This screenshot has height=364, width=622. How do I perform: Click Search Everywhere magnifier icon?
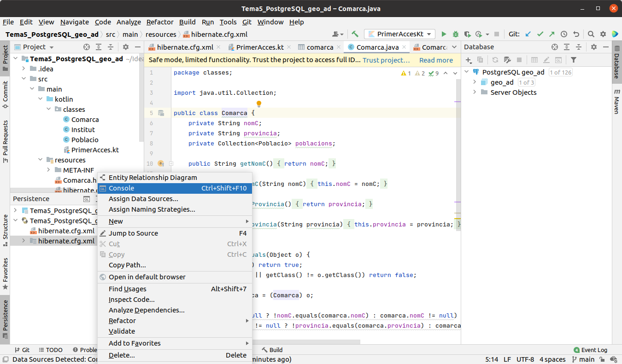[x=591, y=34]
